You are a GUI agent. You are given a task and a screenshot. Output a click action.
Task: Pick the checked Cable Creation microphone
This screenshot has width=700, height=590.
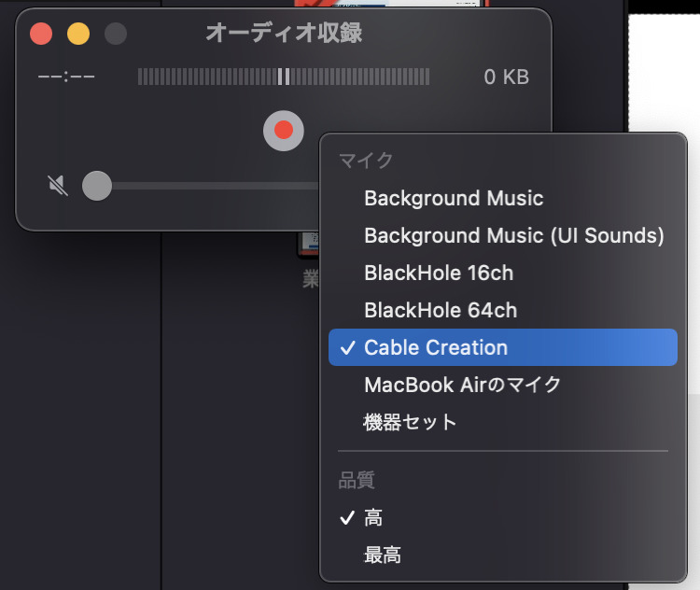[x=503, y=347]
